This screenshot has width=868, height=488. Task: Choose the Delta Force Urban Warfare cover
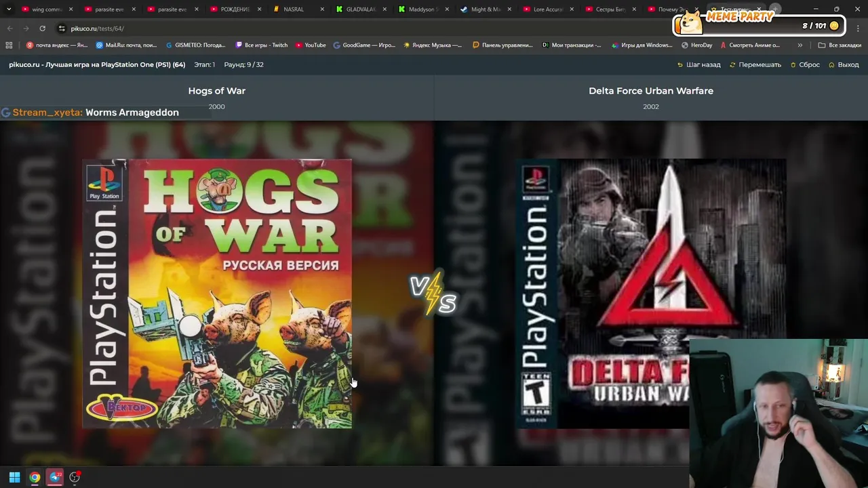click(x=651, y=293)
